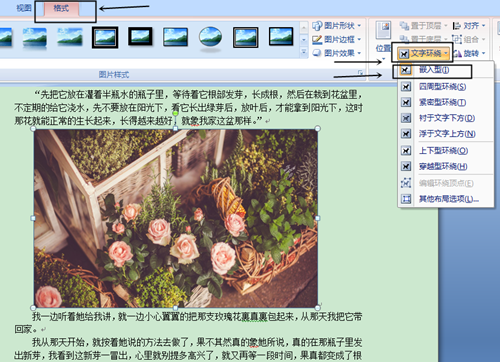Switch to the 视图 ribbon tab

pos(24,8)
